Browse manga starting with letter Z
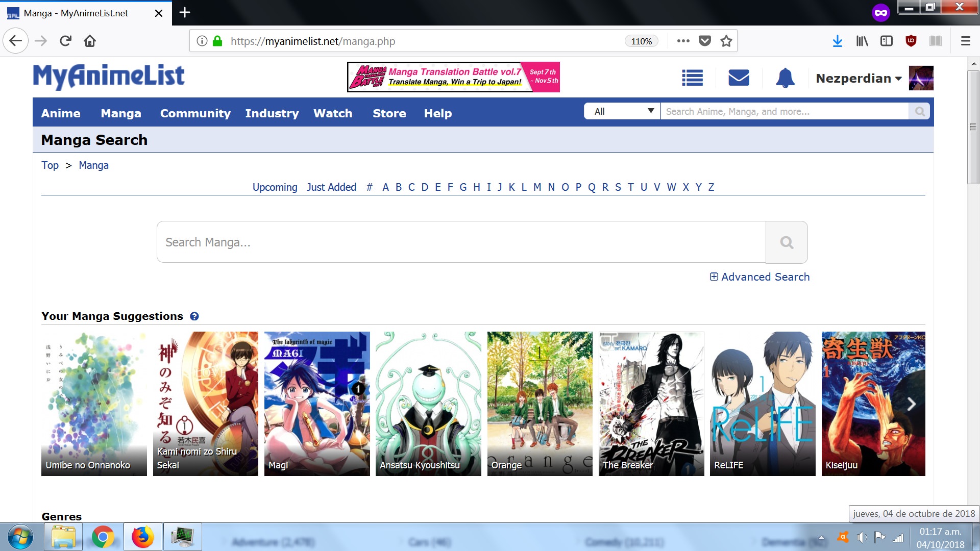Viewport: 980px width, 551px height. (x=711, y=187)
